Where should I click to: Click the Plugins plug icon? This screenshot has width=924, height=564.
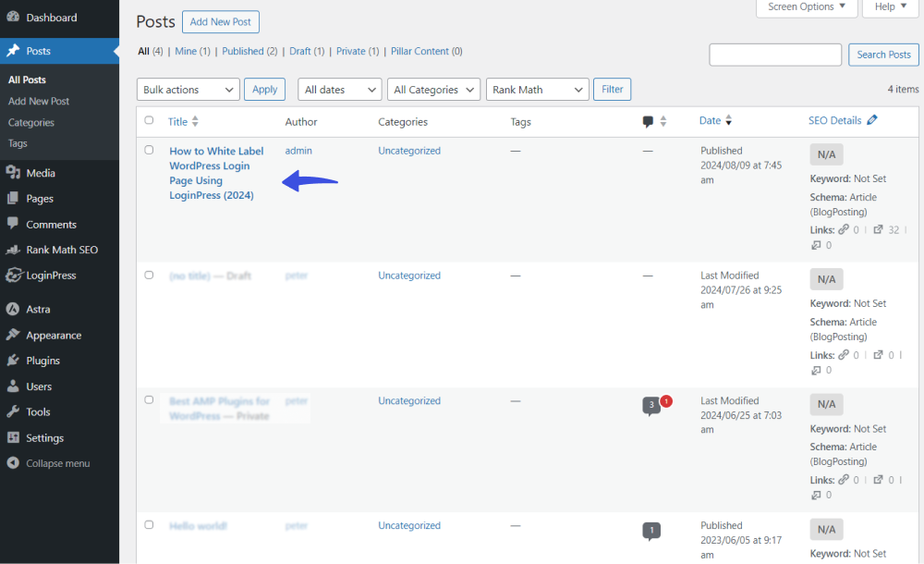coord(13,360)
